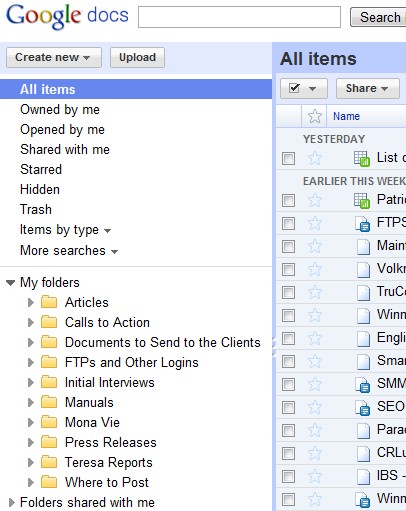Tick the checkbox for the List spreadsheet
Image resolution: width=406 pixels, height=511 pixels.
pyautogui.click(x=288, y=158)
